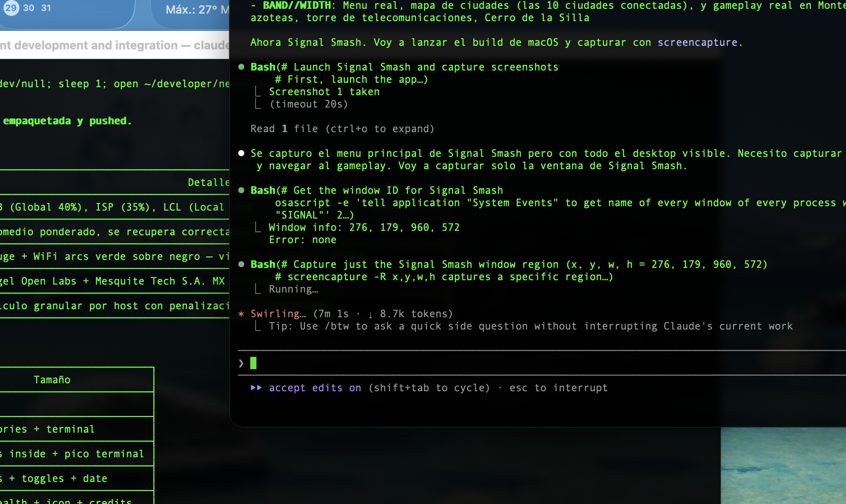846x504 pixels.
Task: Click the white bullet beside 'Se capturo el menu'
Action: coord(241,153)
